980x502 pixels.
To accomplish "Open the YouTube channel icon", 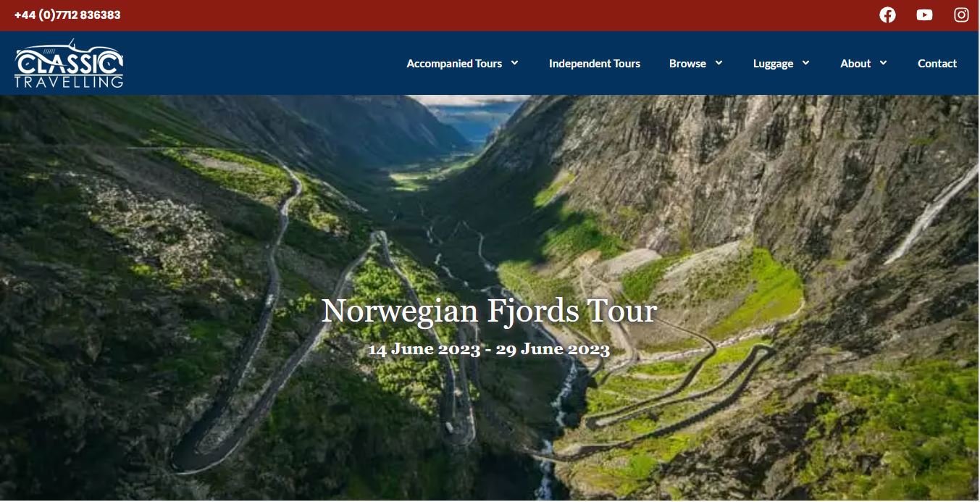I will pos(924,15).
